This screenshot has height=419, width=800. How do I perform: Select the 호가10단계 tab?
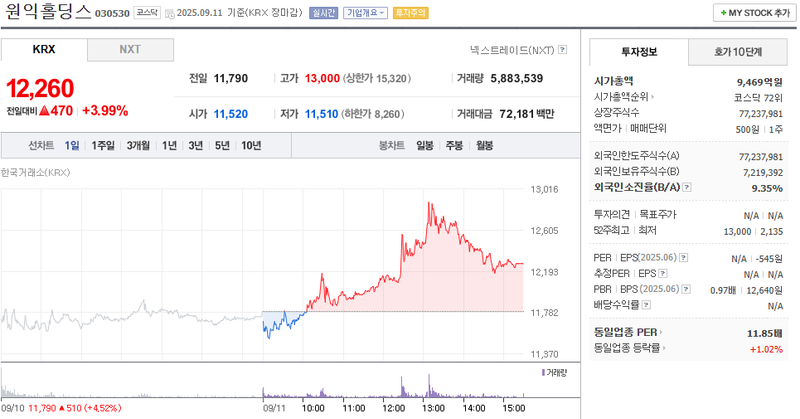(x=738, y=52)
